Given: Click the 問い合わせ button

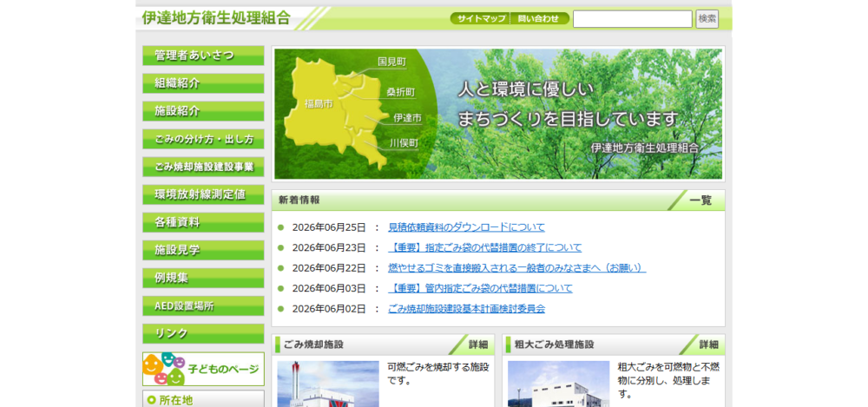Looking at the screenshot, I should tap(540, 18).
